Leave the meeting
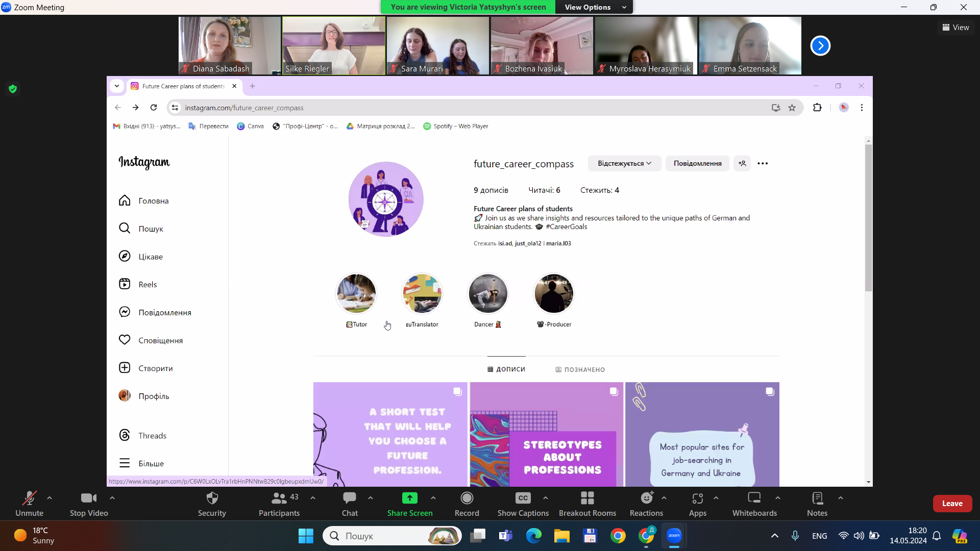The height and width of the screenshot is (551, 980). coord(952,504)
